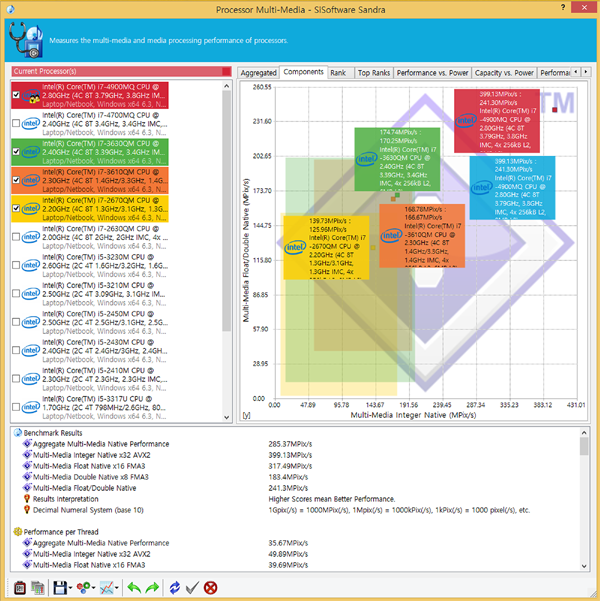Image resolution: width=600 pixels, height=601 pixels.
Task: Click the Intel logo beside Core i5-3210M
Action: point(31,294)
